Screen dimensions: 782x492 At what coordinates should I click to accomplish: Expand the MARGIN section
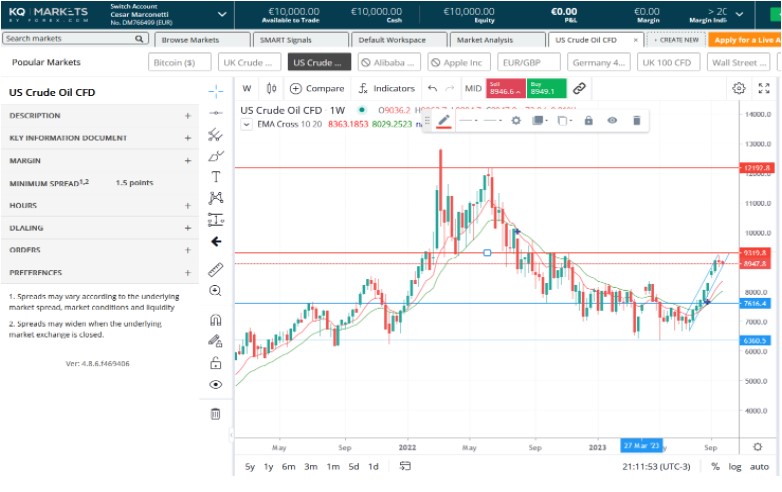point(100,161)
